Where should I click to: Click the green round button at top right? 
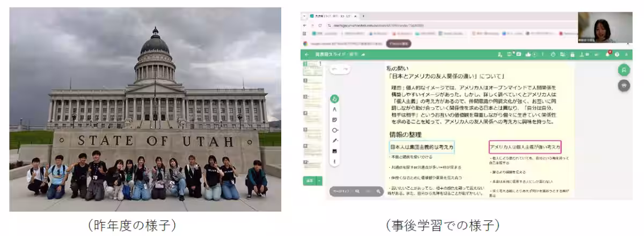pyautogui.click(x=624, y=70)
